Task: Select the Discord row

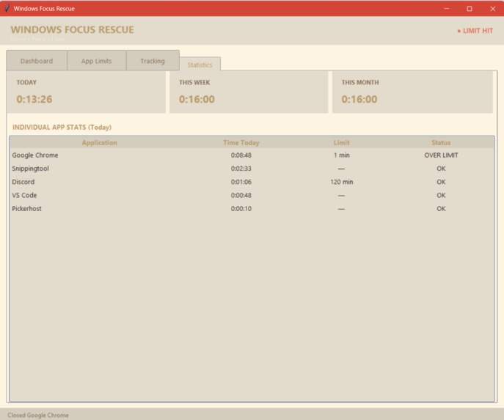Action: [252, 182]
